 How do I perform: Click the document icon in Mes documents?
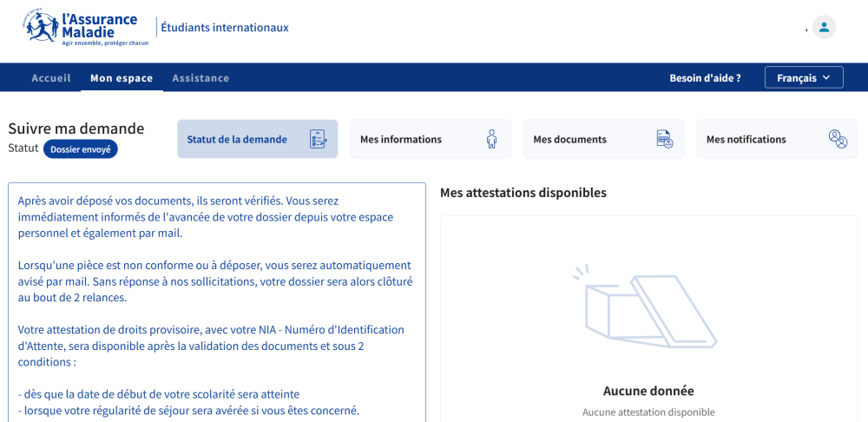[x=664, y=139]
